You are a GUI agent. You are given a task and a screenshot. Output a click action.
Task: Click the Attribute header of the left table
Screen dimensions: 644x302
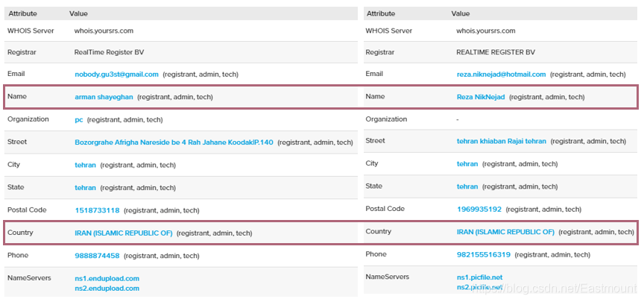[23, 13]
